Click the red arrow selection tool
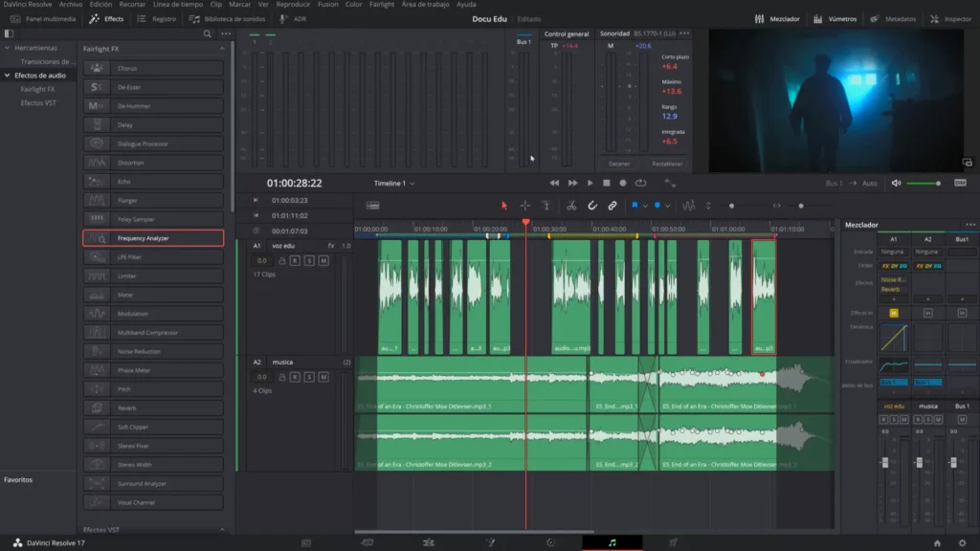The height and width of the screenshot is (551, 980). click(x=504, y=206)
